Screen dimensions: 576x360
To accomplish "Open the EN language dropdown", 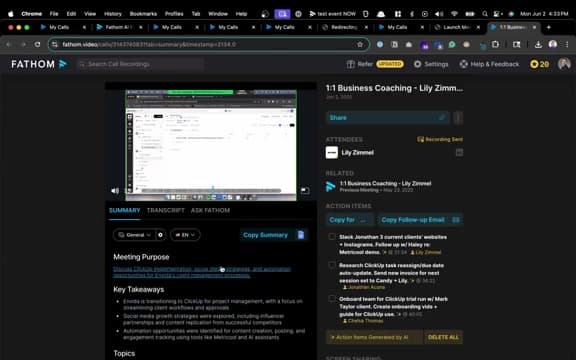I will coord(185,235).
